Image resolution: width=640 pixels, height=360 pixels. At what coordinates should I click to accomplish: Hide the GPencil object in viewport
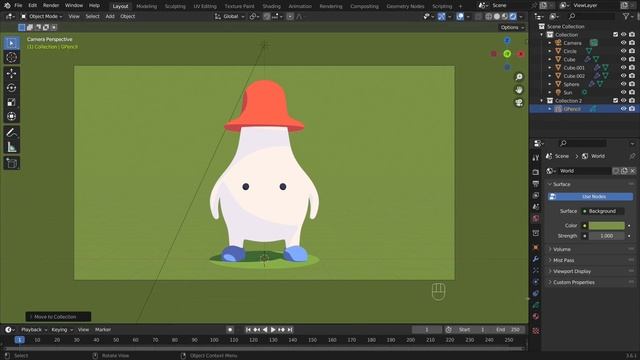tap(623, 109)
